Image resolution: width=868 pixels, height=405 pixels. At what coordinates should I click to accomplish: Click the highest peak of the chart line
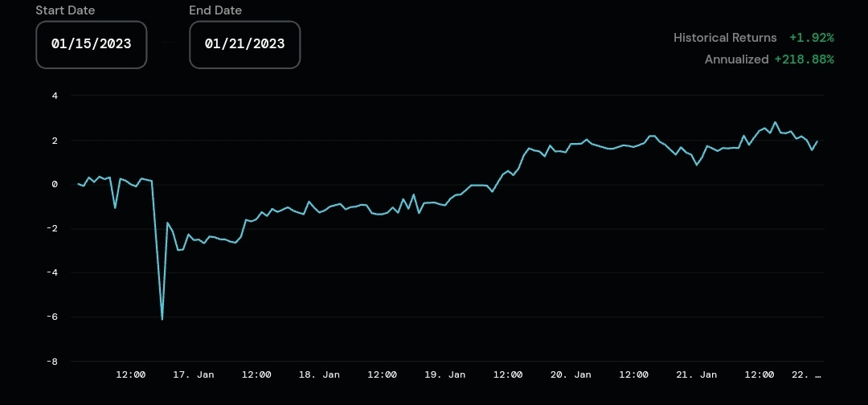click(775, 122)
